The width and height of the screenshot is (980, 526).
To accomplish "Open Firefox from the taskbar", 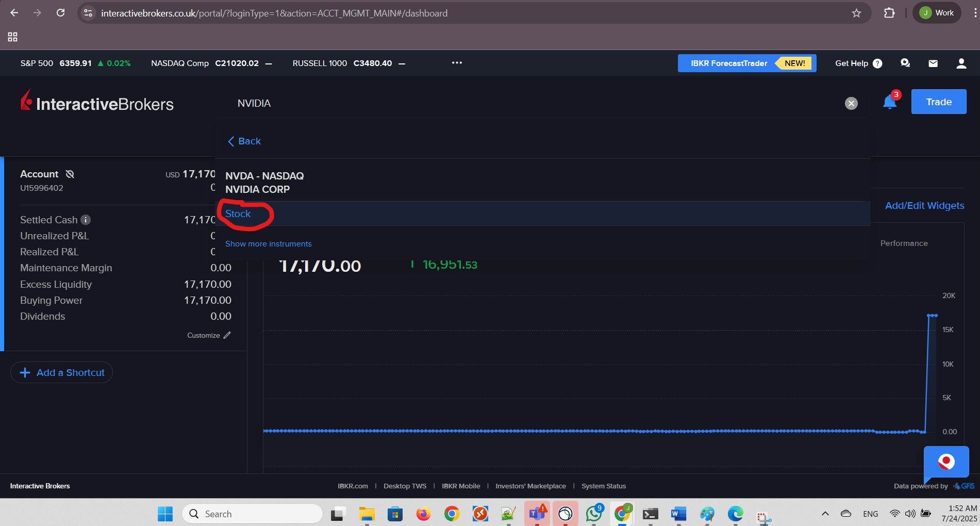I will (423, 514).
